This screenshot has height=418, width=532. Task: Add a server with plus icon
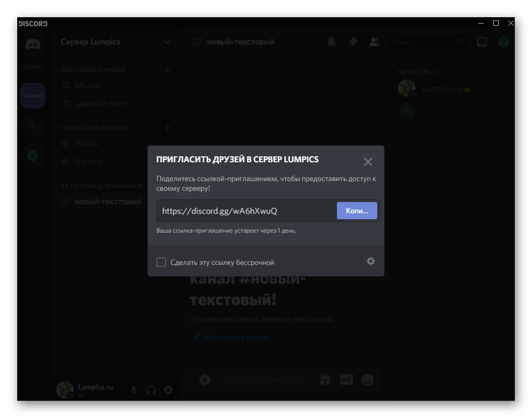coord(33,126)
